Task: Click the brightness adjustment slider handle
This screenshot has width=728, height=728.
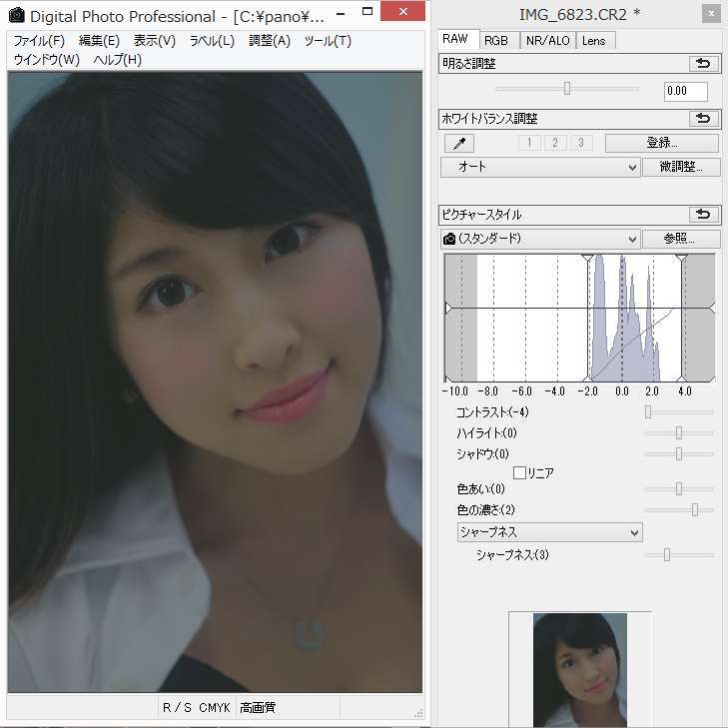Action: click(x=567, y=88)
